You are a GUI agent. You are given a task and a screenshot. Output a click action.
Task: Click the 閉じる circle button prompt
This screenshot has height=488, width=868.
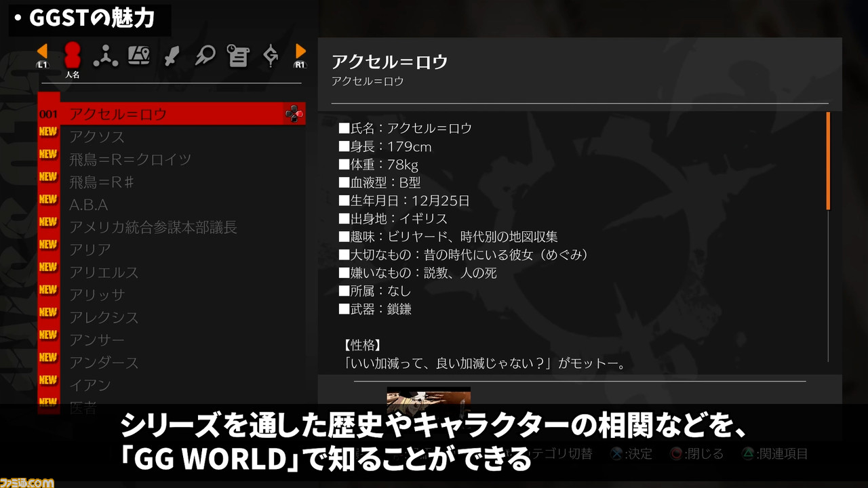pyautogui.click(x=696, y=453)
